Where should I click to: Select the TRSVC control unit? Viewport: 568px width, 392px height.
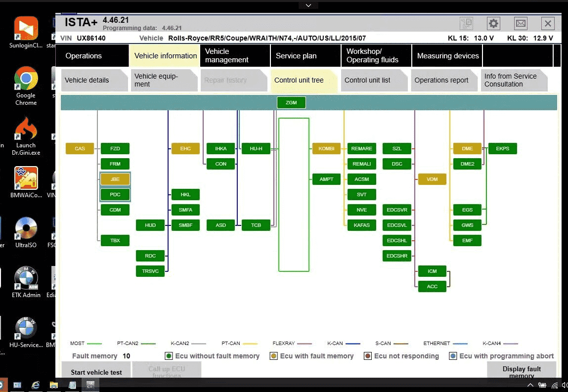click(x=150, y=271)
